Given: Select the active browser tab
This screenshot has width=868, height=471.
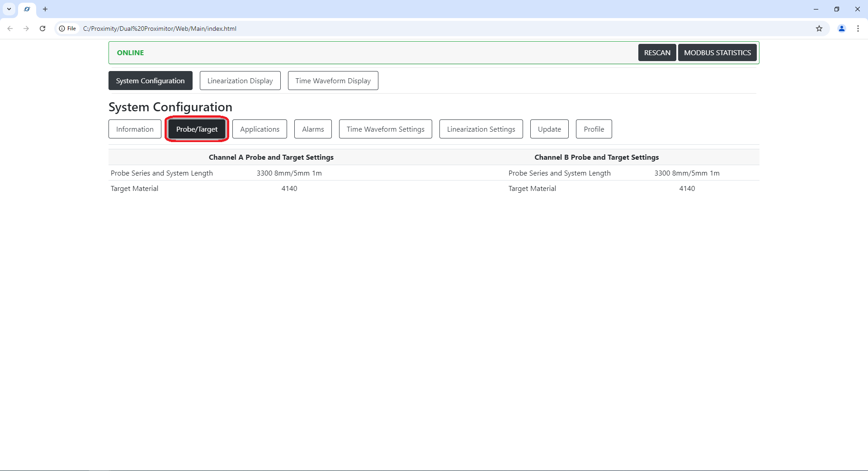Looking at the screenshot, I should point(27,9).
